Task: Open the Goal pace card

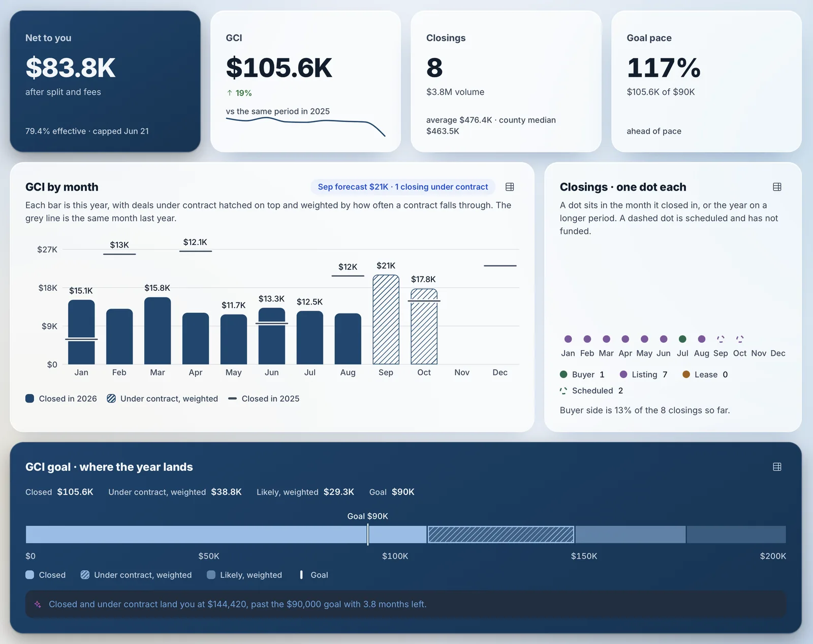Action: (x=706, y=81)
